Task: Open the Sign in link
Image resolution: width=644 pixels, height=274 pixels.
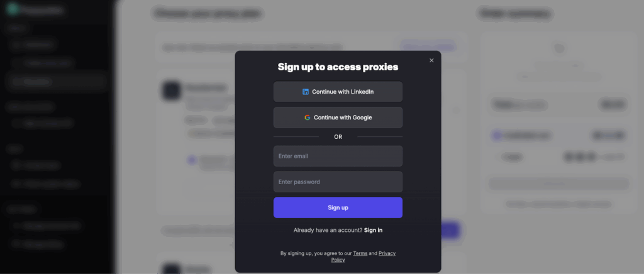Action: point(373,230)
